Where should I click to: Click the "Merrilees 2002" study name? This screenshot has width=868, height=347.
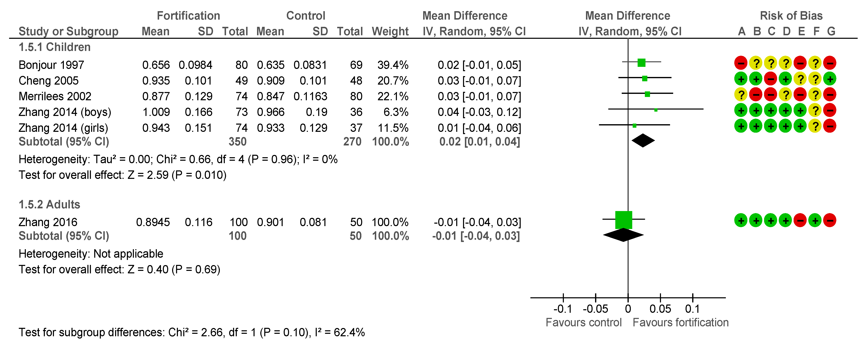coord(55,96)
